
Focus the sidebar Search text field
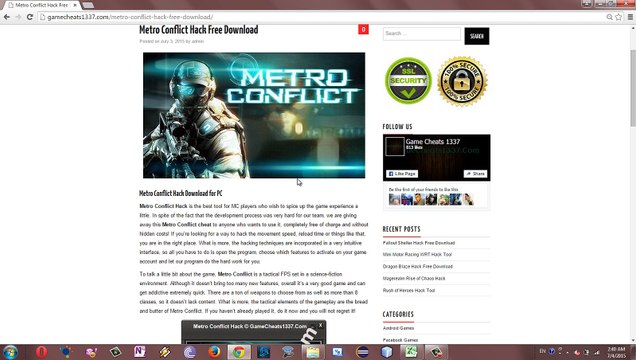coord(422,34)
